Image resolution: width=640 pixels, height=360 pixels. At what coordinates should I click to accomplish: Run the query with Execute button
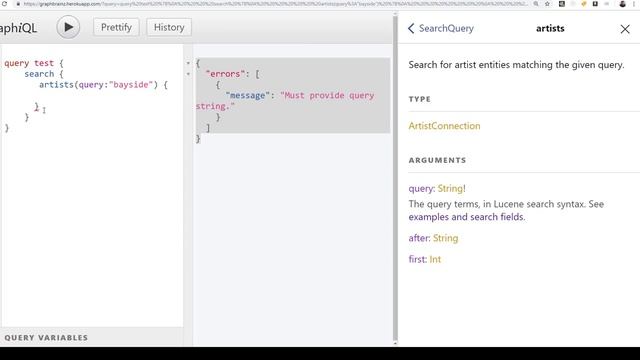tap(68, 27)
